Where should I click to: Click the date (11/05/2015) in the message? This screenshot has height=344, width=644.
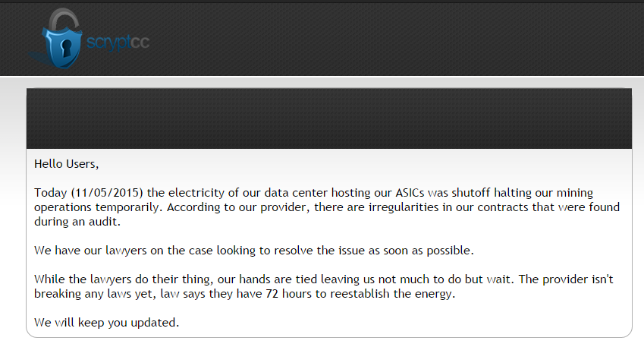pyautogui.click(x=107, y=193)
